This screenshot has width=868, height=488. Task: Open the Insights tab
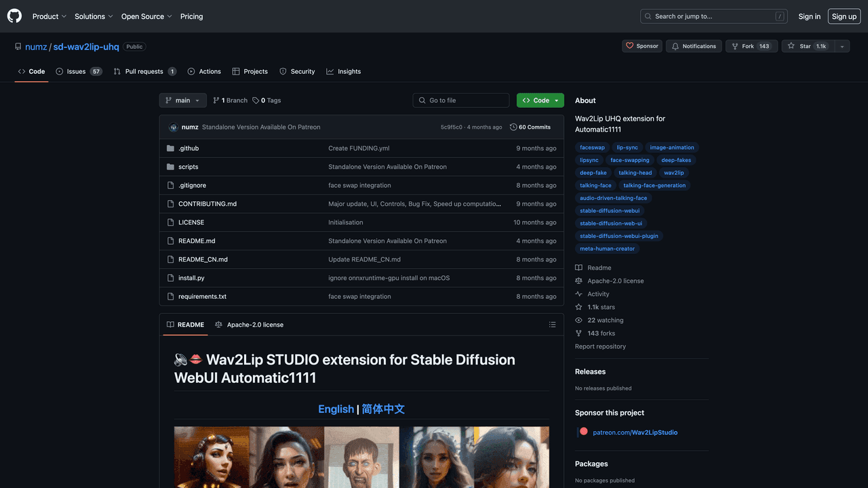343,71
